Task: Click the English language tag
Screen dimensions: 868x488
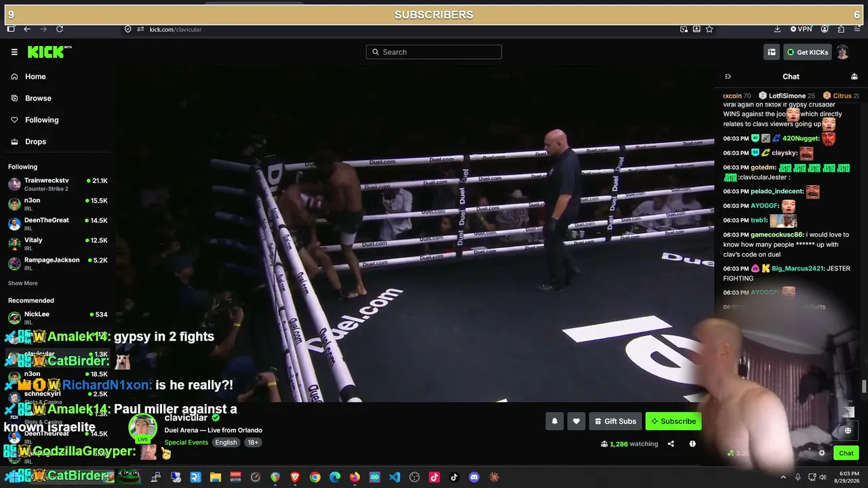Action: tap(226, 443)
